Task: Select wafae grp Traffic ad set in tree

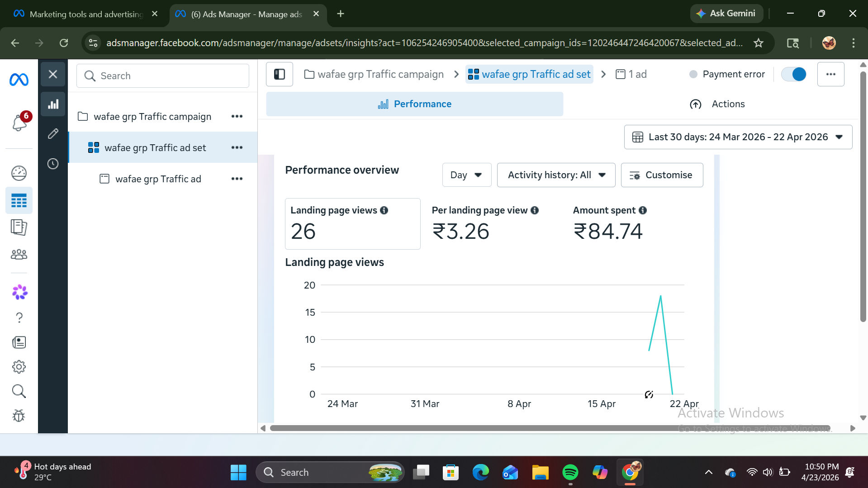Action: [155, 148]
